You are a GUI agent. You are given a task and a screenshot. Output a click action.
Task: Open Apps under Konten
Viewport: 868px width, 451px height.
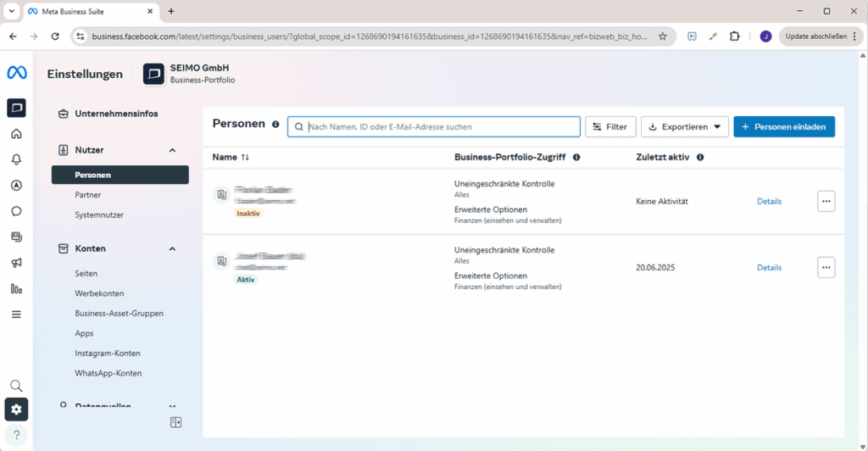coord(84,333)
